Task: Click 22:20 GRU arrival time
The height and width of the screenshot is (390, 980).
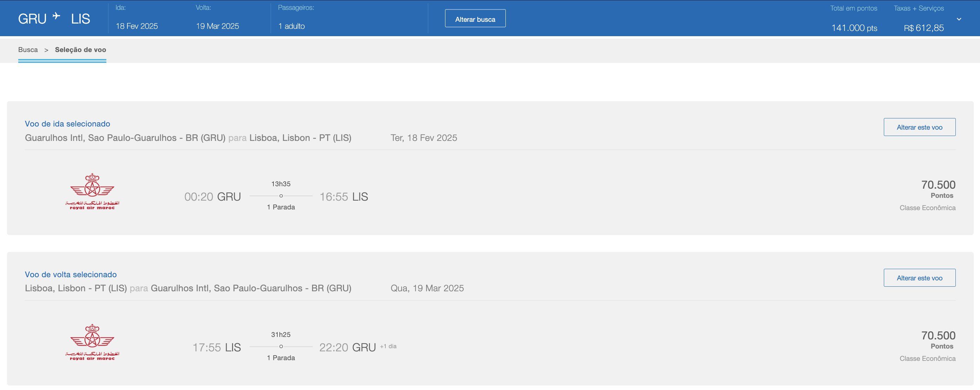Action: (x=347, y=347)
